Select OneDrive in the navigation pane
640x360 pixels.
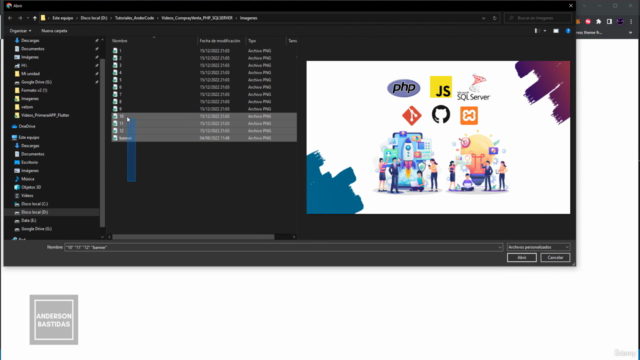pyautogui.click(x=27, y=126)
